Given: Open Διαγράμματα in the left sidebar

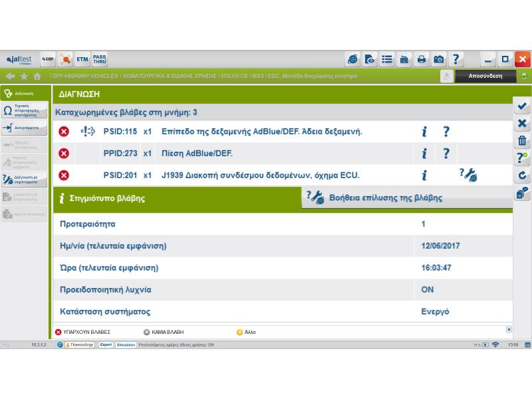Looking at the screenshot, I should click(25, 128).
